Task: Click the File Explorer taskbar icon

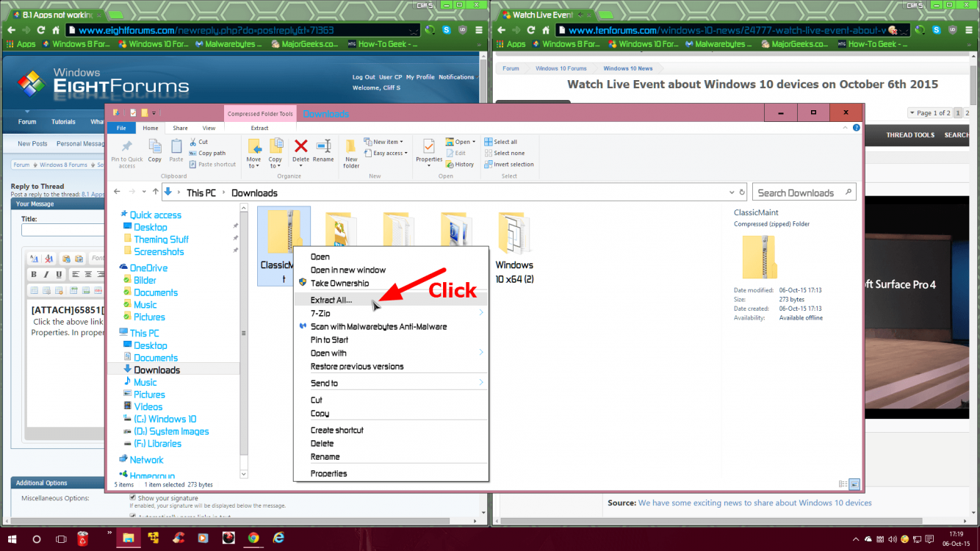Action: (x=128, y=539)
